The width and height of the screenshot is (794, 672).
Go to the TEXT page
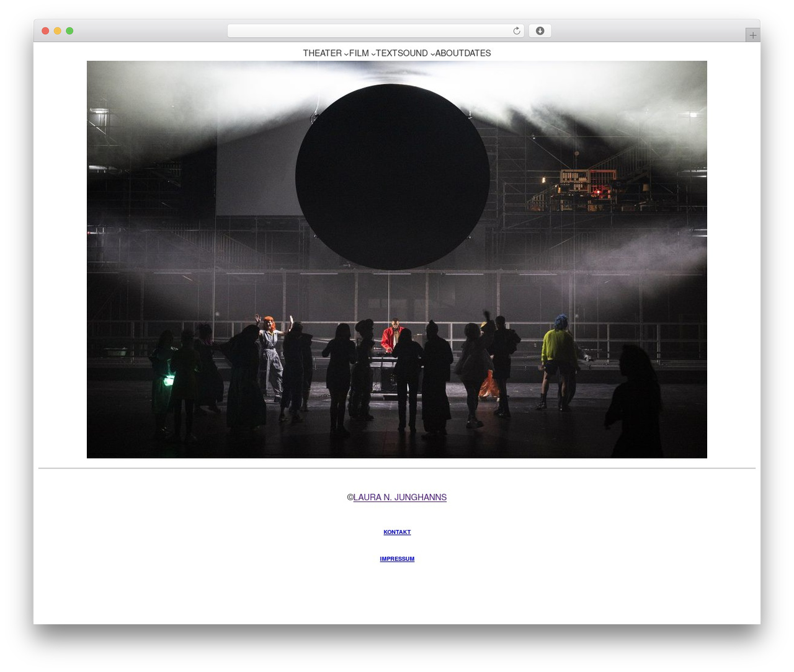pyautogui.click(x=386, y=53)
